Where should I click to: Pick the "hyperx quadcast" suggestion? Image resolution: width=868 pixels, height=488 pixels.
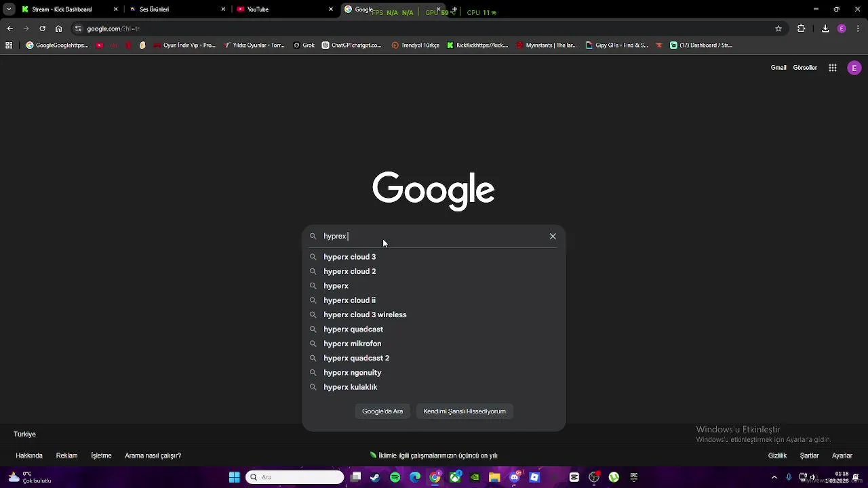(x=434, y=329)
